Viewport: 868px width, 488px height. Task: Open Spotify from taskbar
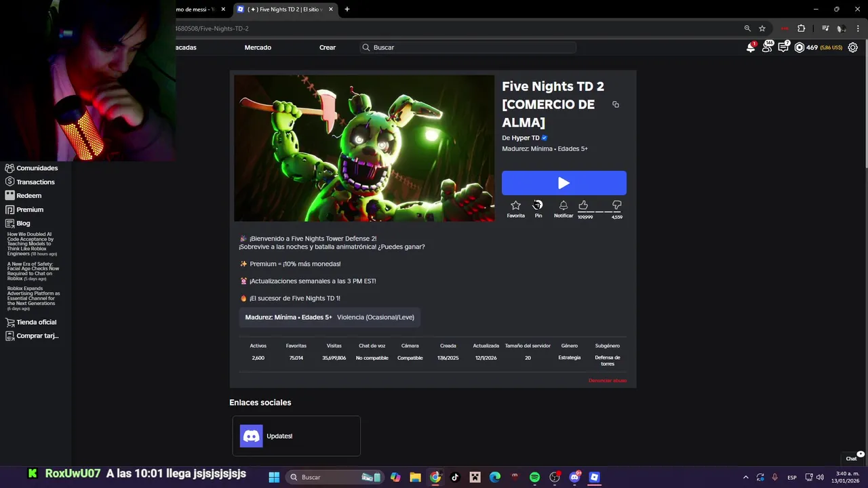point(534,477)
